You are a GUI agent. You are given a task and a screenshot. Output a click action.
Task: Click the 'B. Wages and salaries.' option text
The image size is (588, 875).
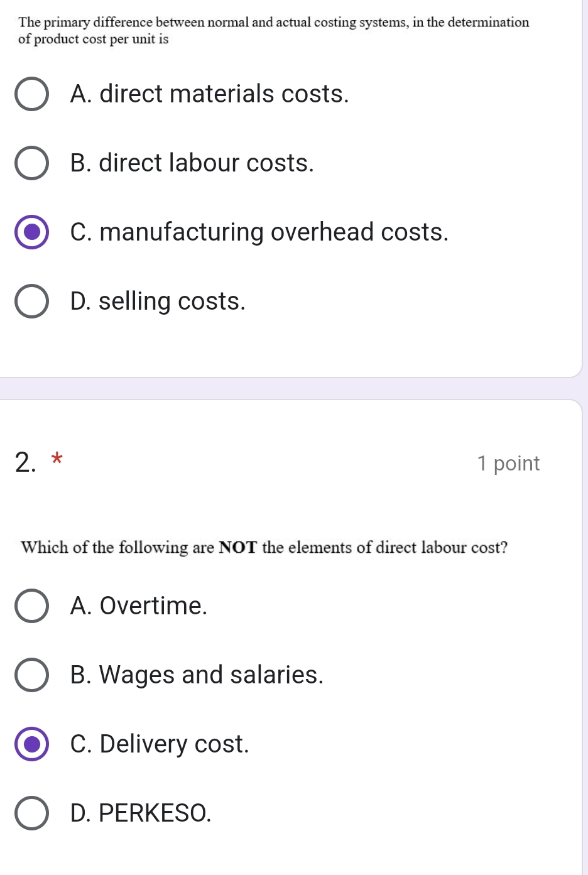coord(197,675)
